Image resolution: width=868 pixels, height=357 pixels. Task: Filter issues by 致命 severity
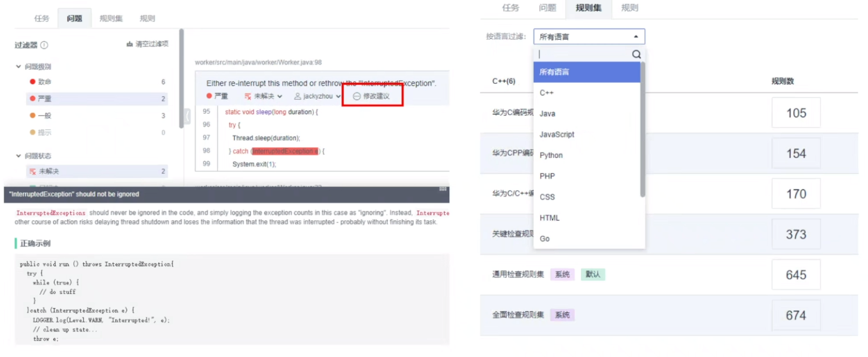pyautogui.click(x=97, y=82)
